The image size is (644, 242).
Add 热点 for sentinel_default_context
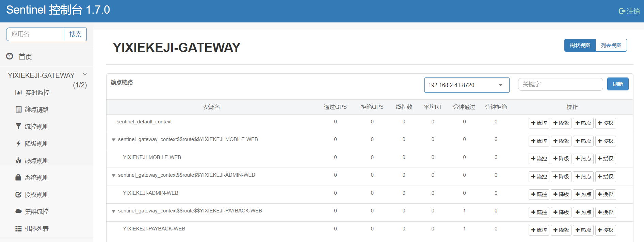click(x=583, y=123)
